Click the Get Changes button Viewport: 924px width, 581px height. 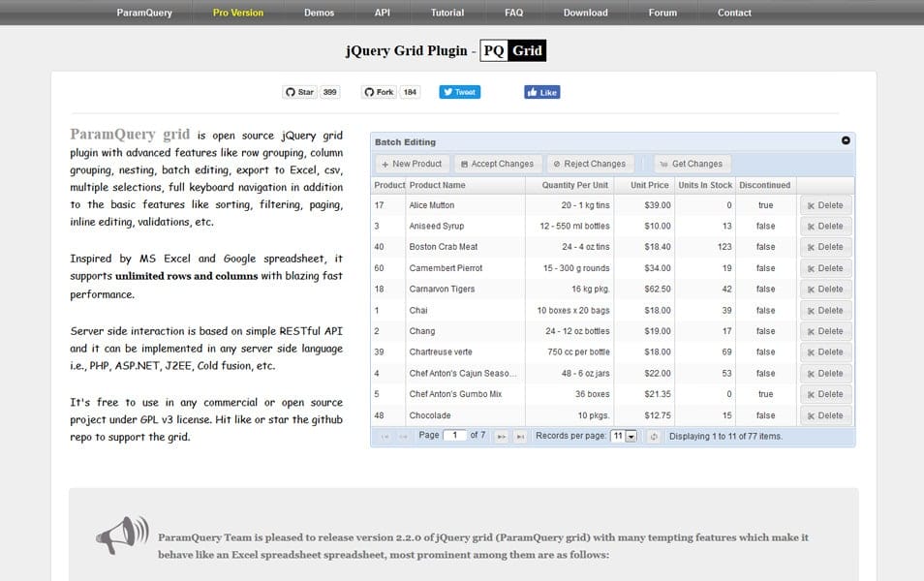(692, 164)
